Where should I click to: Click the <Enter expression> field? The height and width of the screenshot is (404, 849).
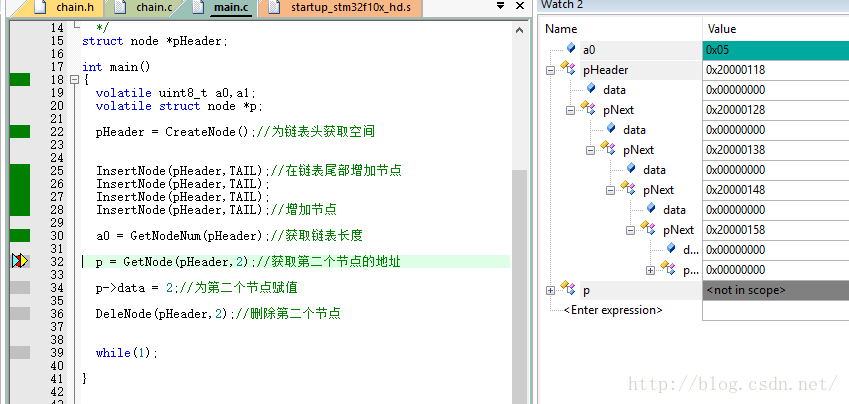(x=612, y=310)
